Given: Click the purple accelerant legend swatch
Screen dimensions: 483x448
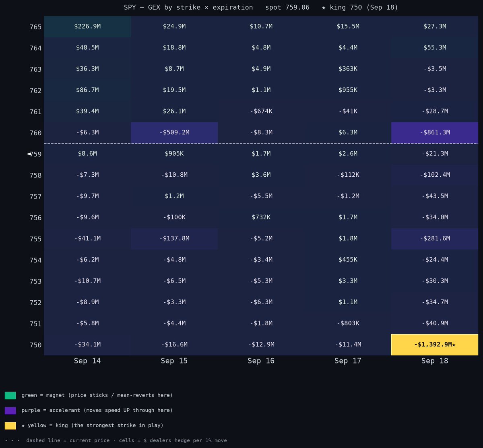Looking at the screenshot, I should click(x=10, y=411).
